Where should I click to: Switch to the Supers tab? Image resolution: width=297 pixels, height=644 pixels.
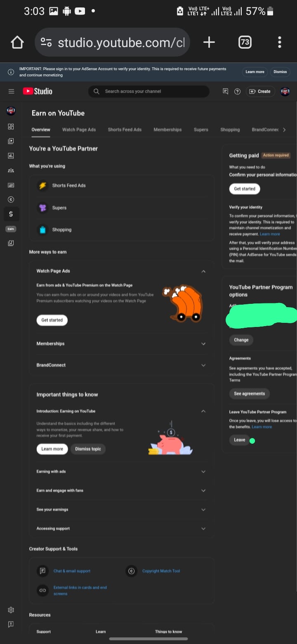[201, 130]
